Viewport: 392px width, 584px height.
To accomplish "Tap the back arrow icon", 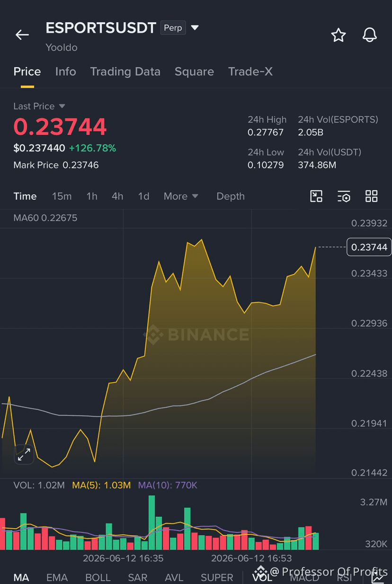I will coord(22,35).
